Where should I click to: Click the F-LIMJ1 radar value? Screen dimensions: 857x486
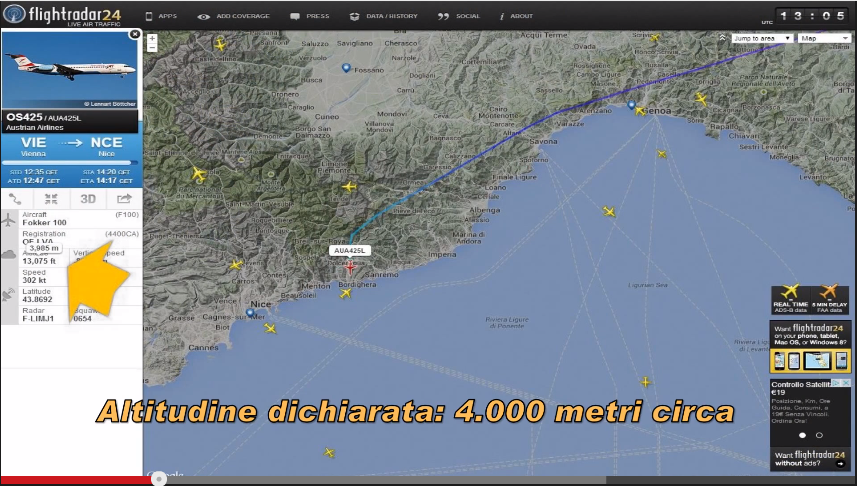pos(38,319)
